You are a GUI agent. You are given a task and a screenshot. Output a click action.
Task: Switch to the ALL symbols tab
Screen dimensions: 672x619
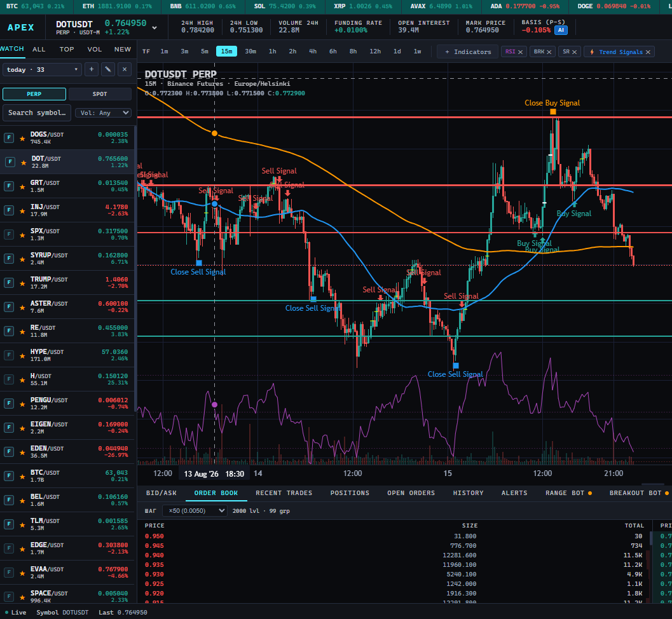(x=39, y=50)
